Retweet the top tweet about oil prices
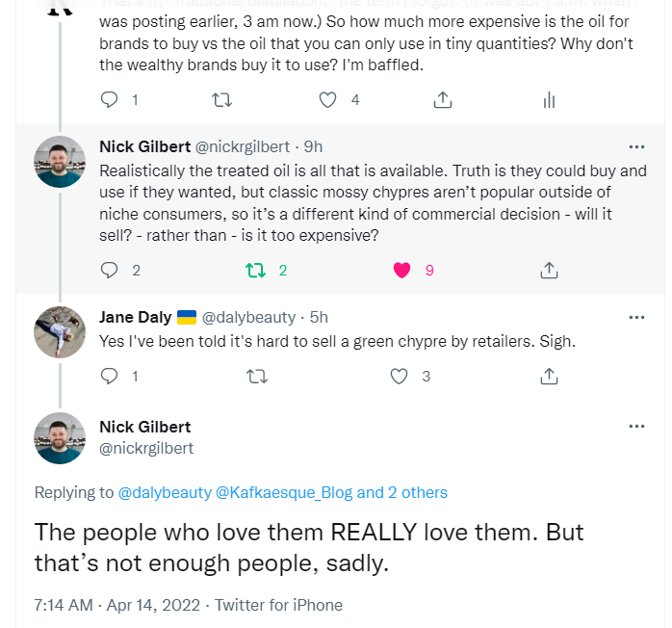This screenshot has height=628, width=672. tap(220, 99)
